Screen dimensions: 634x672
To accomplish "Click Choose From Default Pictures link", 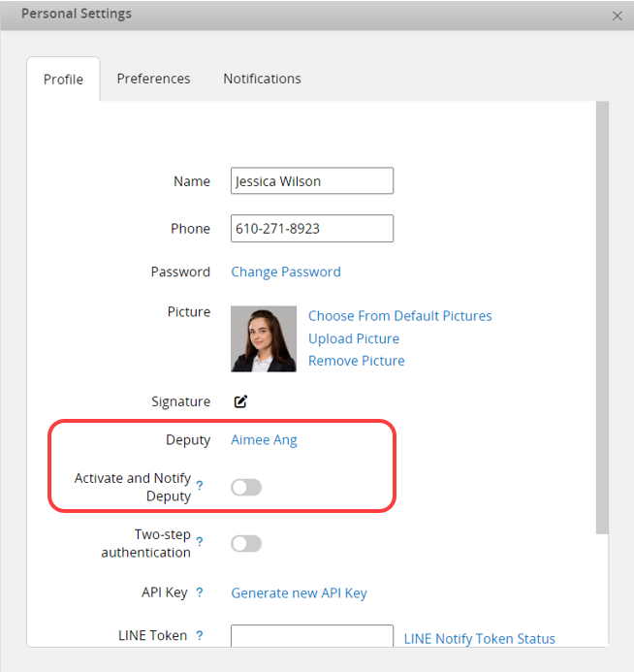I will [x=399, y=316].
